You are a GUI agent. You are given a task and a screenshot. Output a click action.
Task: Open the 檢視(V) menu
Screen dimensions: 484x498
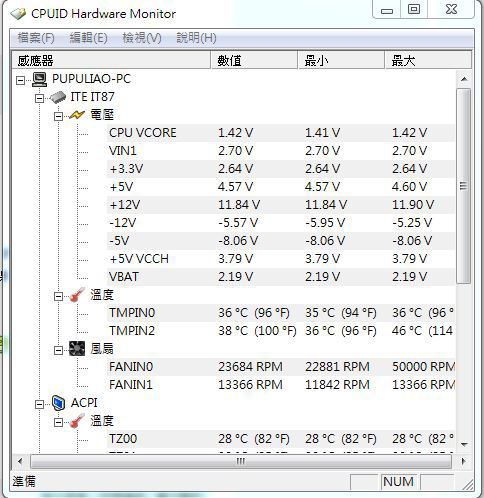point(142,38)
